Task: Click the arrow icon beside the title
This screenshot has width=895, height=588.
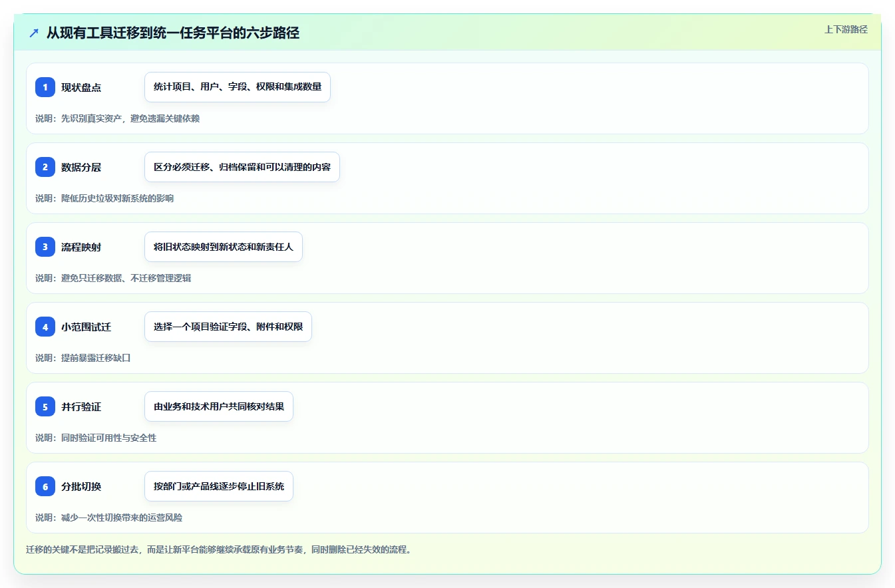Action: click(34, 33)
